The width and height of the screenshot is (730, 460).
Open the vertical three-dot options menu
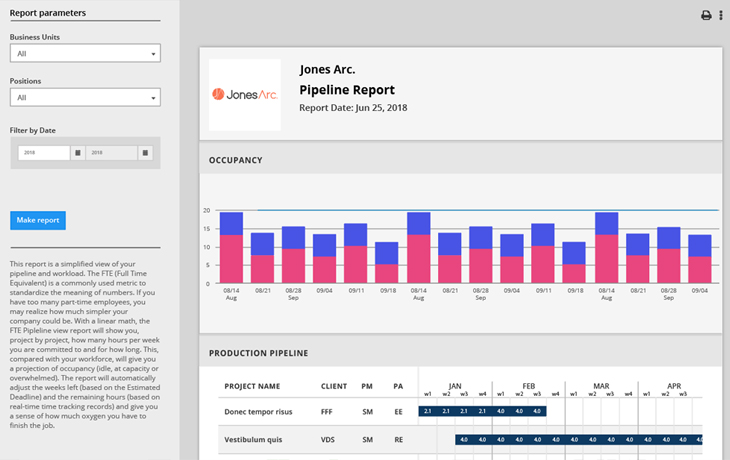[721, 15]
